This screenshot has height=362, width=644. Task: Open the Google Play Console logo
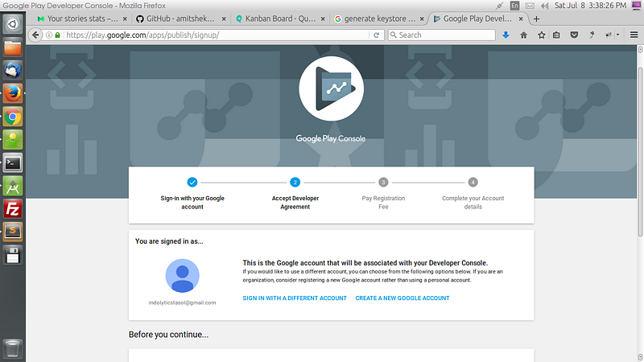331,88
